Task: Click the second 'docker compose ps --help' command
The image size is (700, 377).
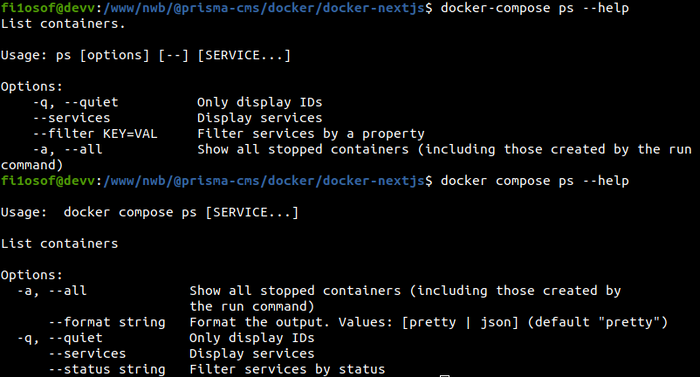Action: (534, 181)
